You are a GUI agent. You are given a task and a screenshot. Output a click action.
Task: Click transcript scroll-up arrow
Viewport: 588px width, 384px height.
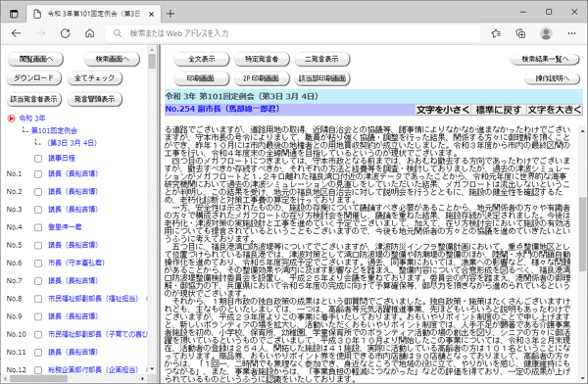click(x=582, y=131)
